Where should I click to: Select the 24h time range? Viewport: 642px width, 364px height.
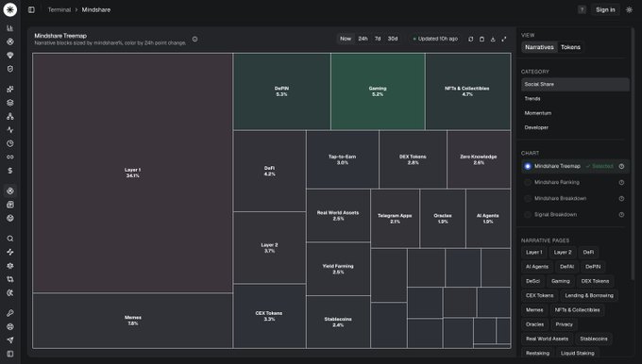click(x=363, y=39)
